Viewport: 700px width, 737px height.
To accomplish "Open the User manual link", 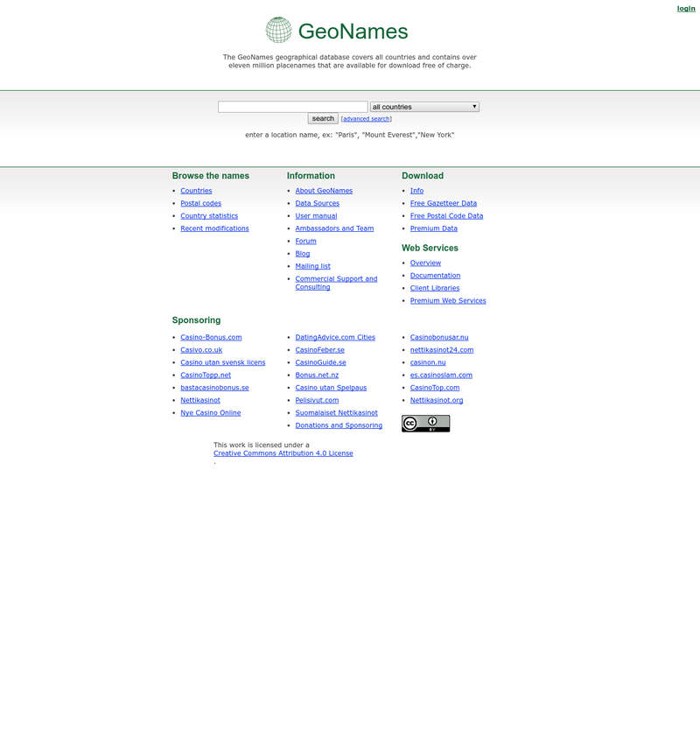I will pos(316,215).
